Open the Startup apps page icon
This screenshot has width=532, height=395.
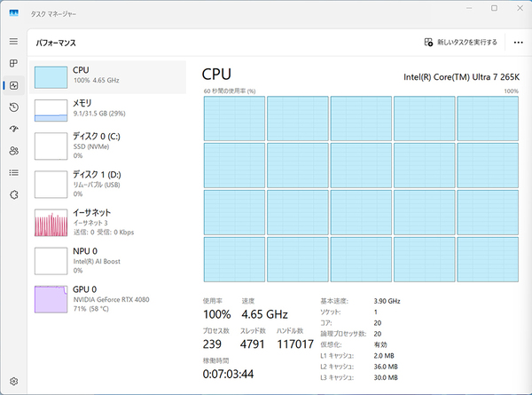tap(13, 129)
